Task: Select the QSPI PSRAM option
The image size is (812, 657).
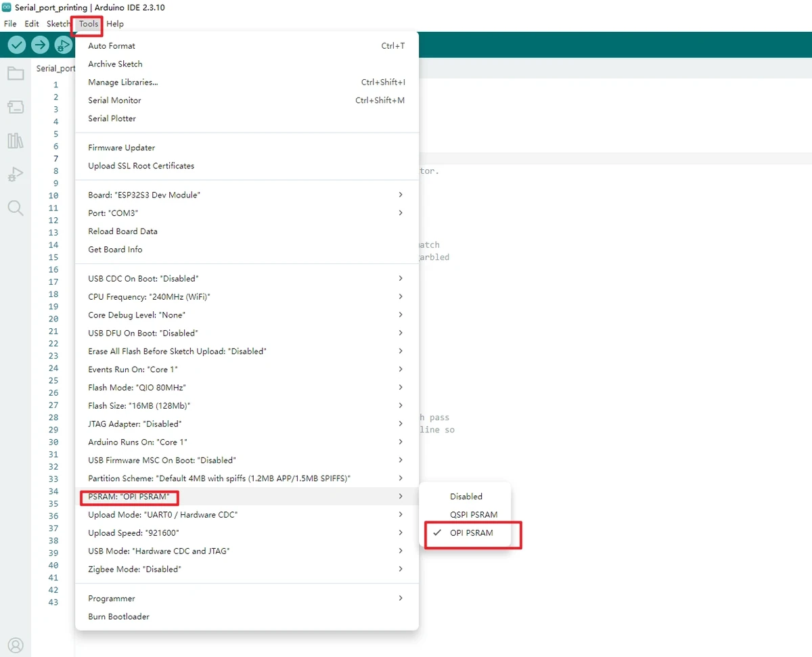Action: pyautogui.click(x=466, y=515)
